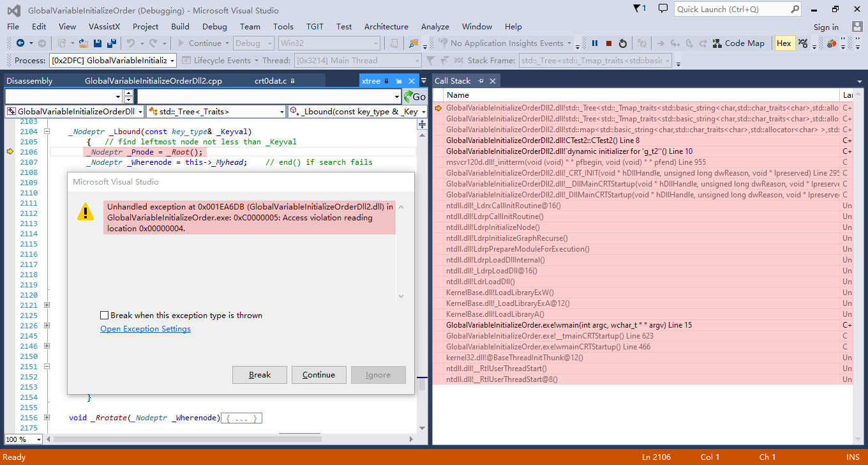Click the green Go arrow button
Image resolution: width=868 pixels, height=465 pixels.
click(x=415, y=96)
